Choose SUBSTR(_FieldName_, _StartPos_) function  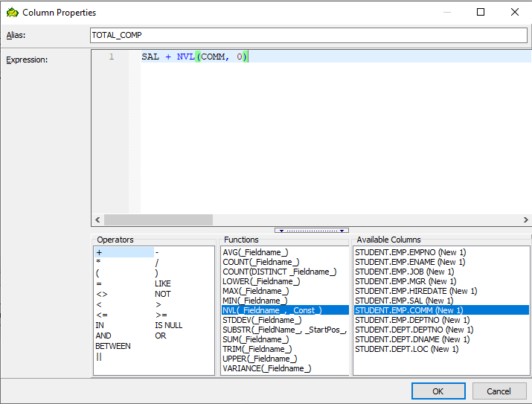[284, 330]
